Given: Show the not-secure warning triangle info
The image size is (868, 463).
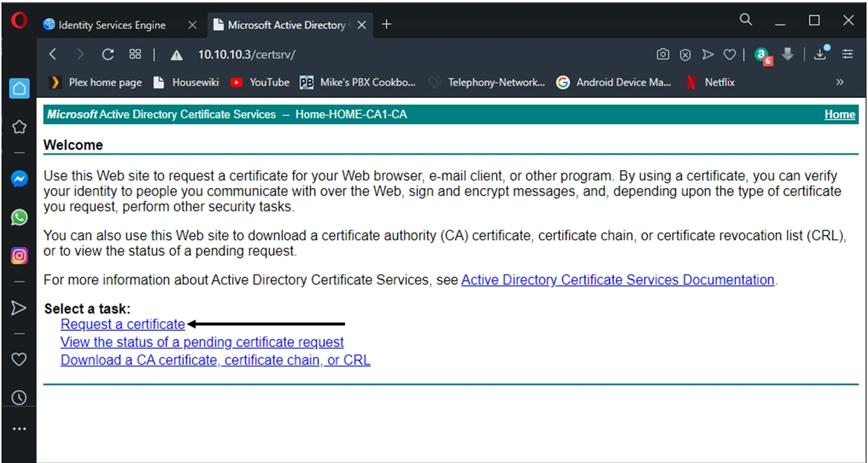Looking at the screenshot, I should 176,55.
